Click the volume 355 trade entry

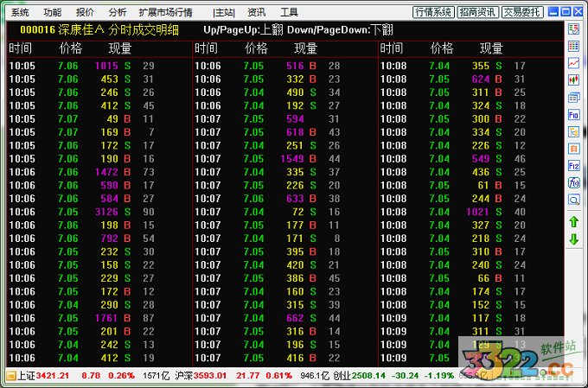[x=471, y=66]
